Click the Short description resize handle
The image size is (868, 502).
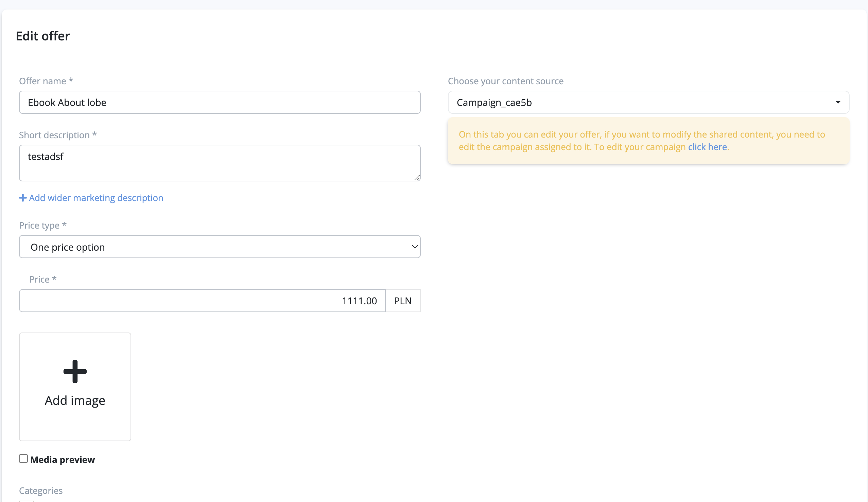click(417, 178)
